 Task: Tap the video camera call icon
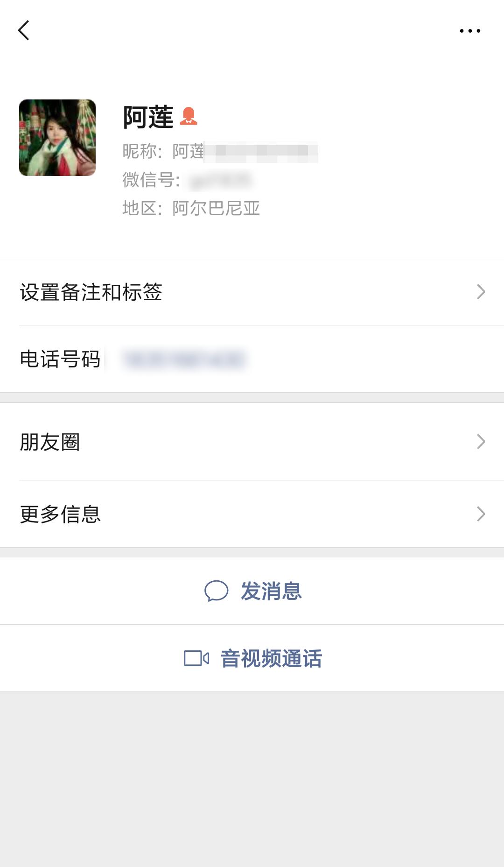coord(196,658)
